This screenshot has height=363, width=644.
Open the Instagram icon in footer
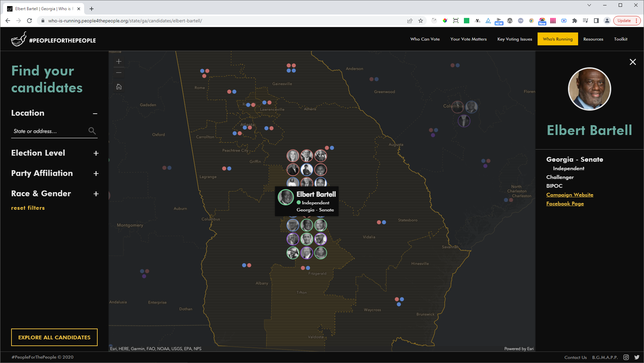[626, 357]
